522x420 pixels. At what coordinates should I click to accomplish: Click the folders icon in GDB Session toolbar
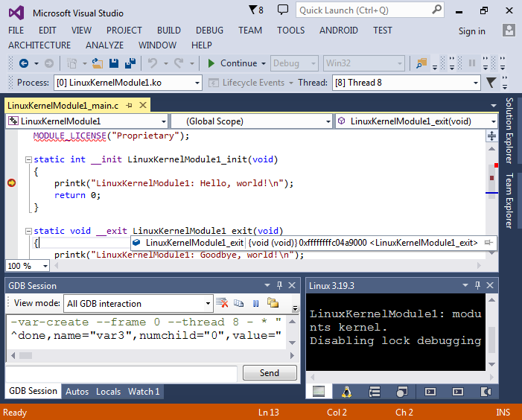point(273,303)
